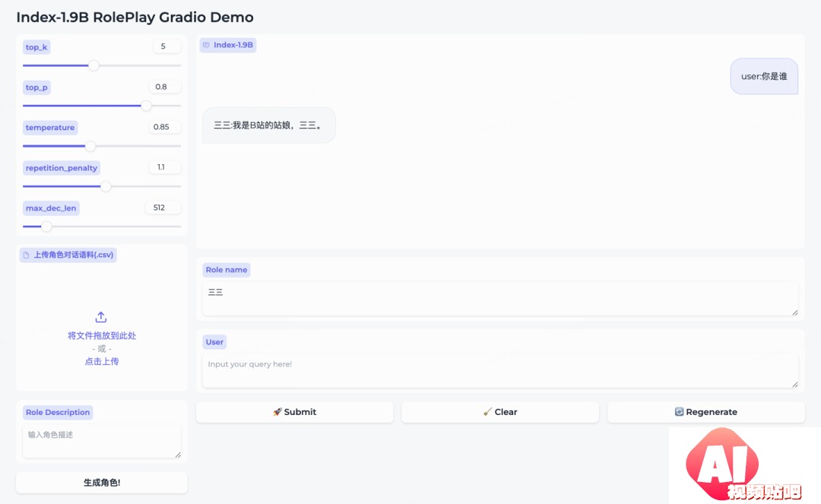Click the Role Description text area
Image resolution: width=821 pixels, height=504 pixels.
102,441
